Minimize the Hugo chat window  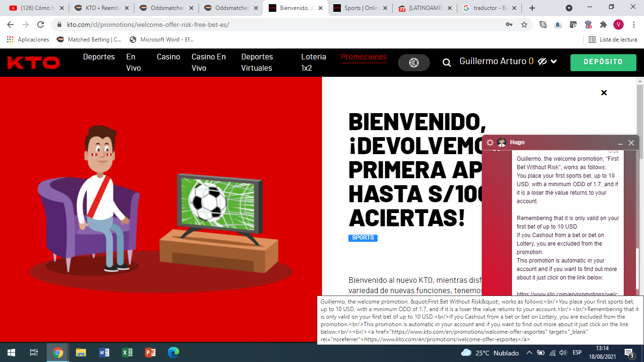[x=620, y=143]
